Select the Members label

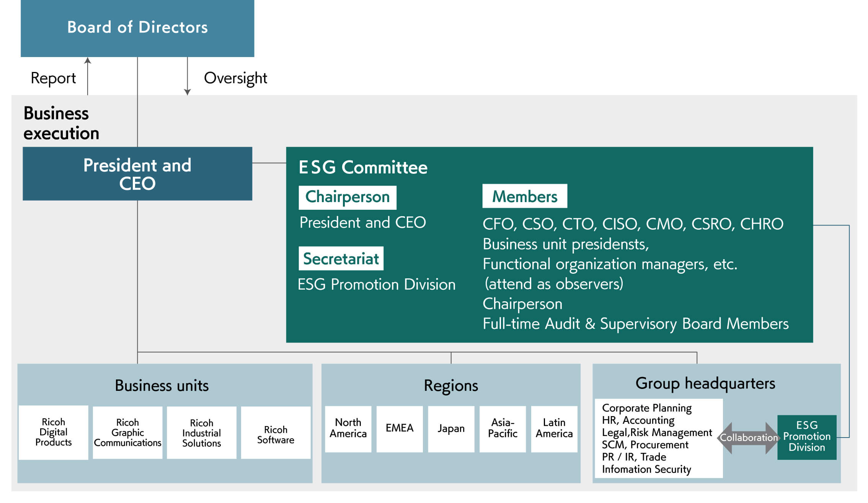pyautogui.click(x=525, y=196)
